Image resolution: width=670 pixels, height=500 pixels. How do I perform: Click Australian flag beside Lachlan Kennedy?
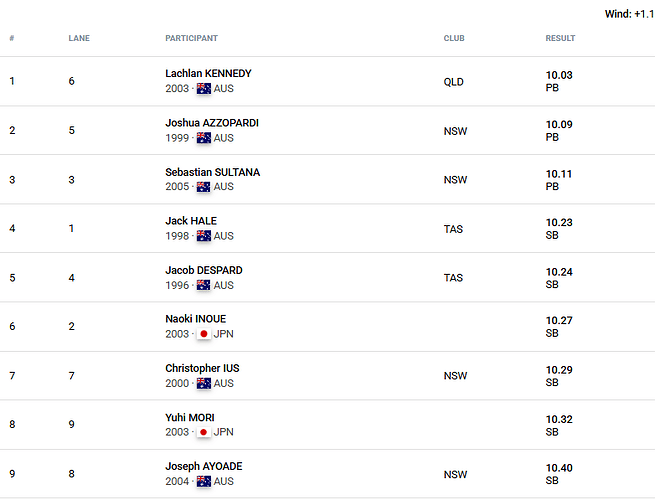pos(204,89)
